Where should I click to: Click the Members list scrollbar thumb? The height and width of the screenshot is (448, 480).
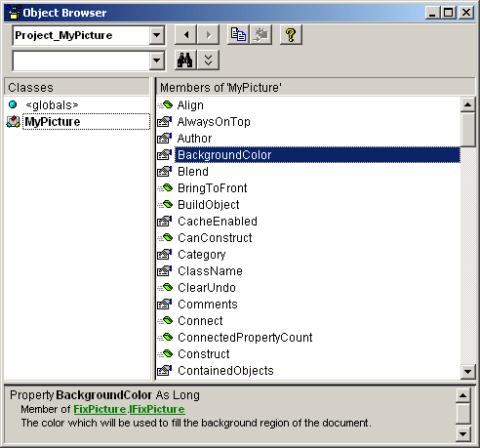[x=468, y=130]
